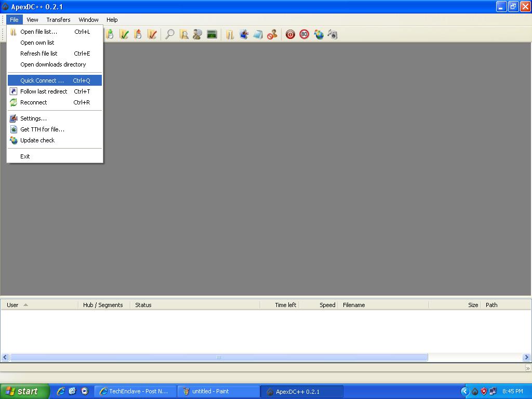532x399 pixels.
Task: Click the horizontal scrollbar right arrow
Action: coord(526,357)
